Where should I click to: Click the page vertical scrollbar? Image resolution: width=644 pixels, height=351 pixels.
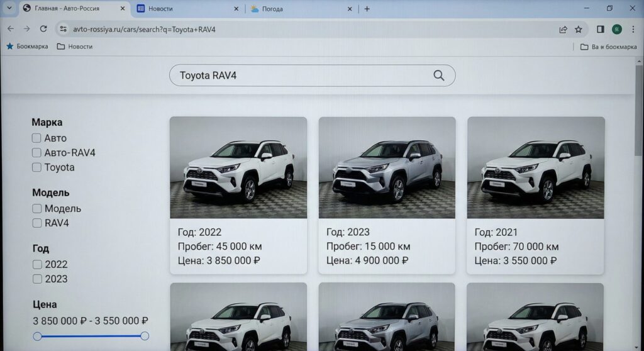coord(639,111)
